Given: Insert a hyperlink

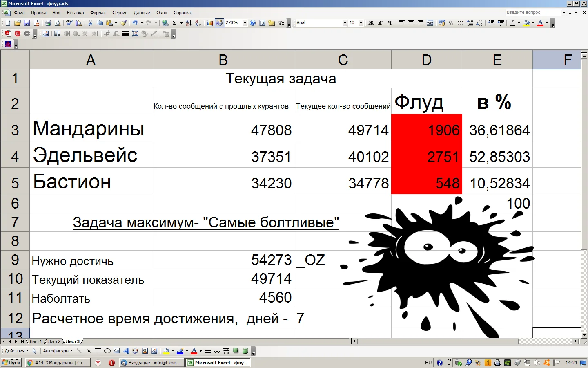Looking at the screenshot, I should tap(165, 23).
